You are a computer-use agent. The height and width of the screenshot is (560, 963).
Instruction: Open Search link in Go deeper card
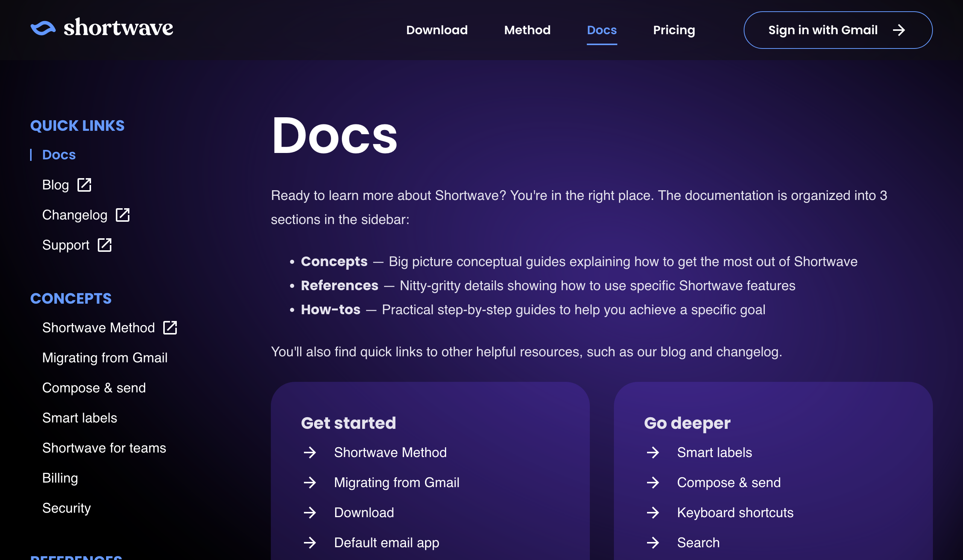tap(698, 542)
